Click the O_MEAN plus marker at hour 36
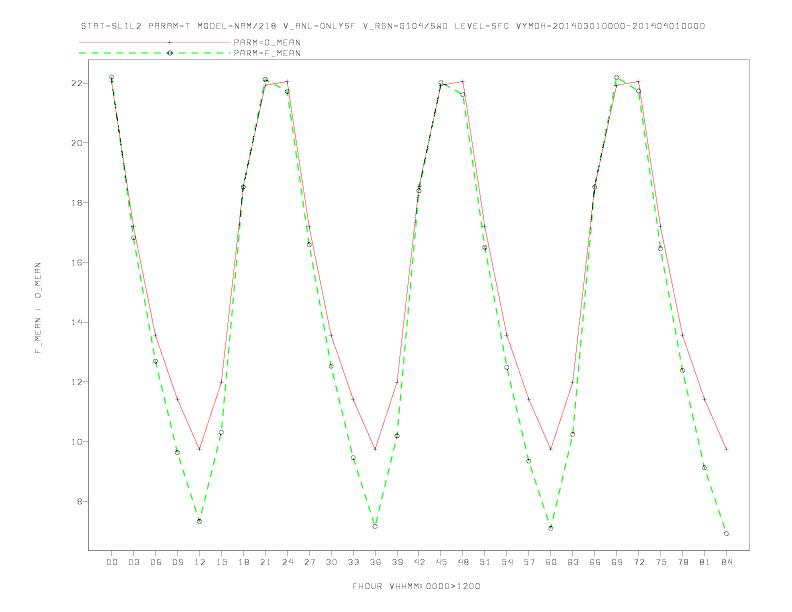The image size is (792, 612). click(x=375, y=449)
